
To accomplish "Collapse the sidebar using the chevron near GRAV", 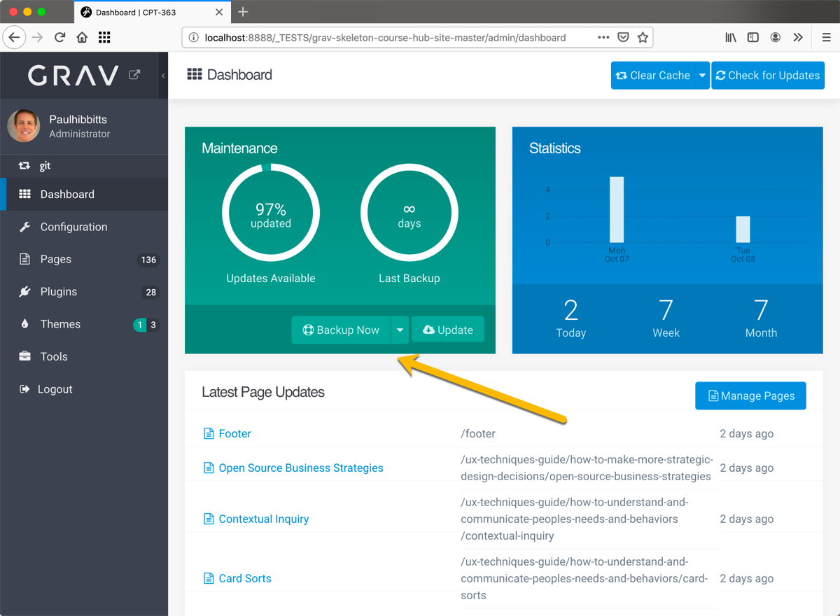I will coord(162,75).
